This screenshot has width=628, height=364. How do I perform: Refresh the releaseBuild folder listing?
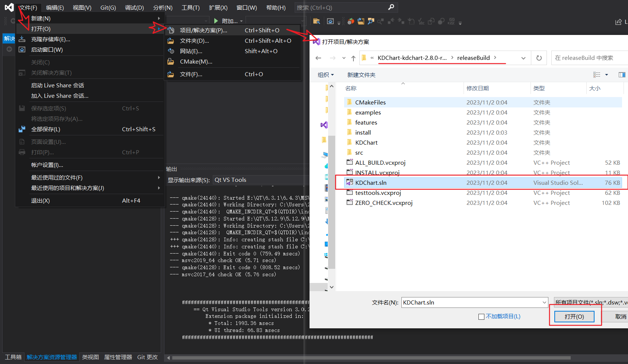539,58
